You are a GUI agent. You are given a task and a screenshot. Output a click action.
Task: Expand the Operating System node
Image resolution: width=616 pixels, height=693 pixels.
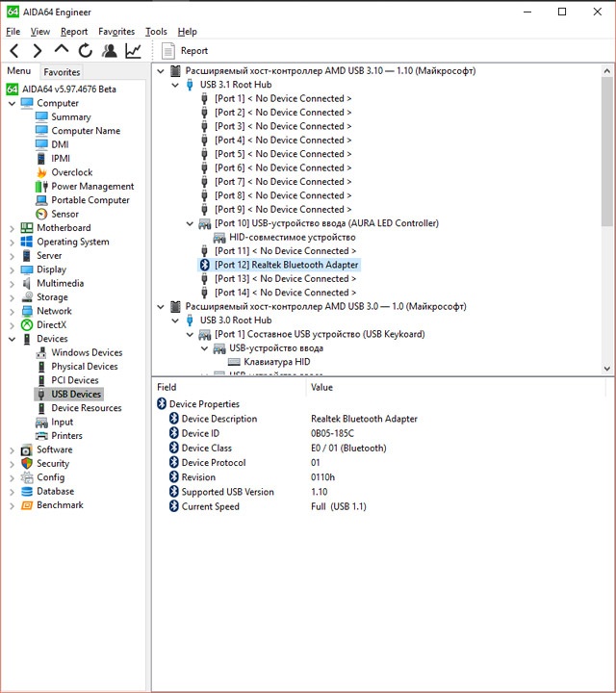pos(12,243)
